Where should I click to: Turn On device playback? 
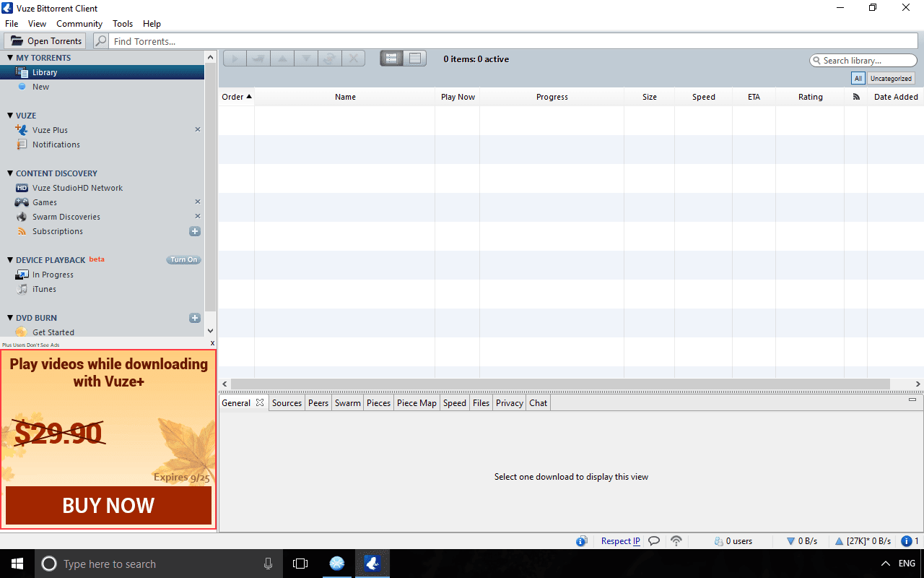(x=183, y=259)
